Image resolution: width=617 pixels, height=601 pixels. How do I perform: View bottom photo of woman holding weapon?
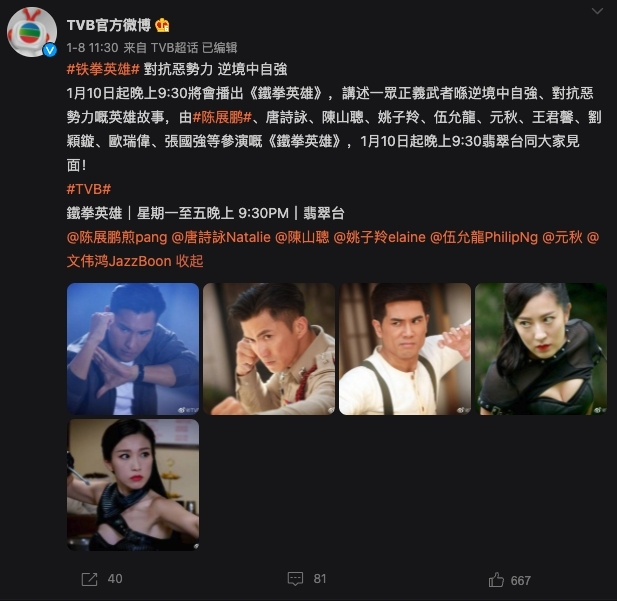click(133, 484)
